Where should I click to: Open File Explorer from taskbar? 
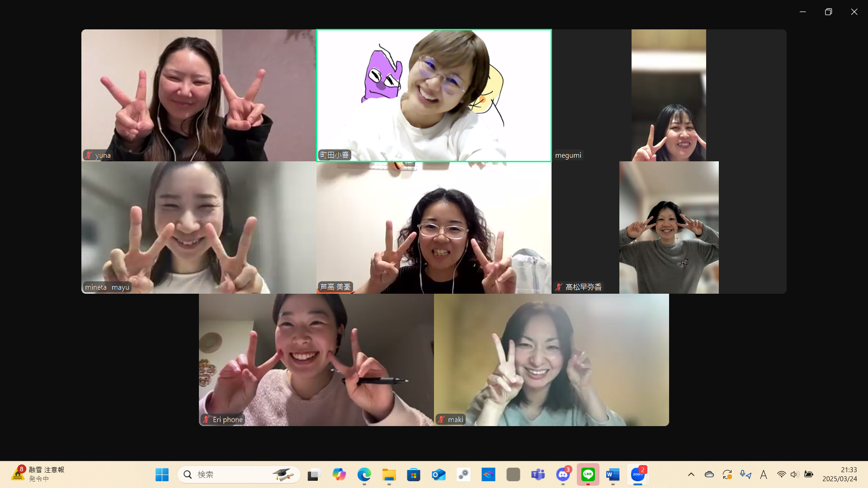point(389,474)
